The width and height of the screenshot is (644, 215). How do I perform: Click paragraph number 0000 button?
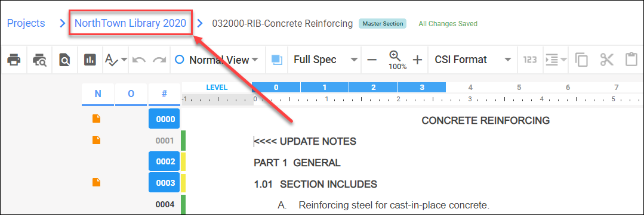pos(164,119)
